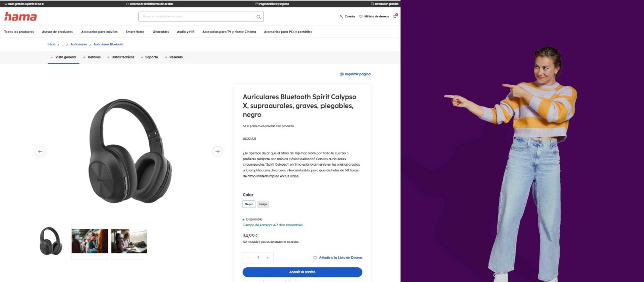Select the Negro color option
The image size is (644, 282).
[x=249, y=204]
